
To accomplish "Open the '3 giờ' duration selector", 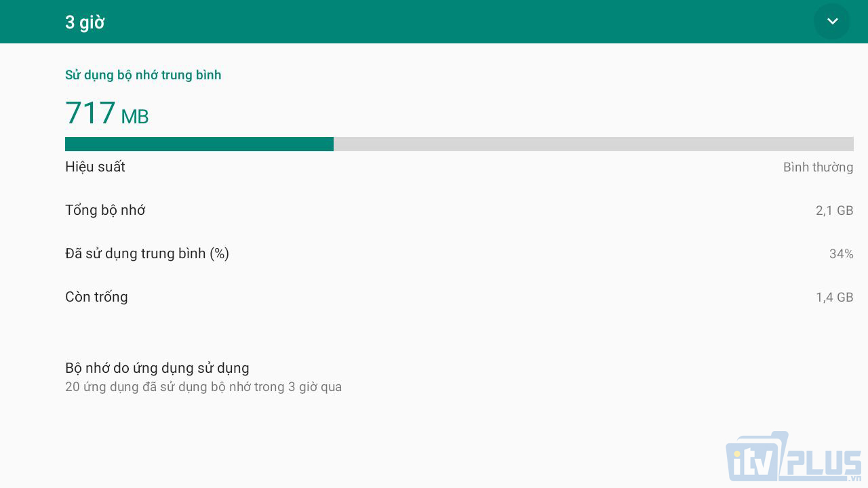I will (x=85, y=22).
